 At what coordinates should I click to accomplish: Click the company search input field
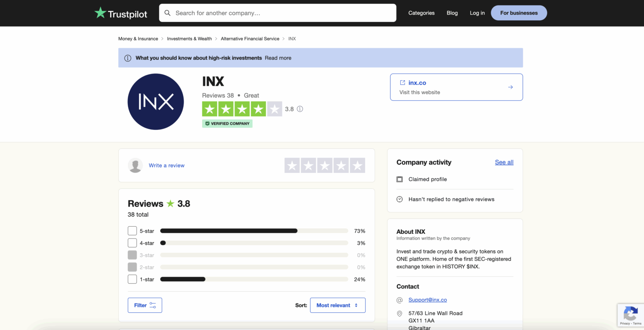point(278,13)
